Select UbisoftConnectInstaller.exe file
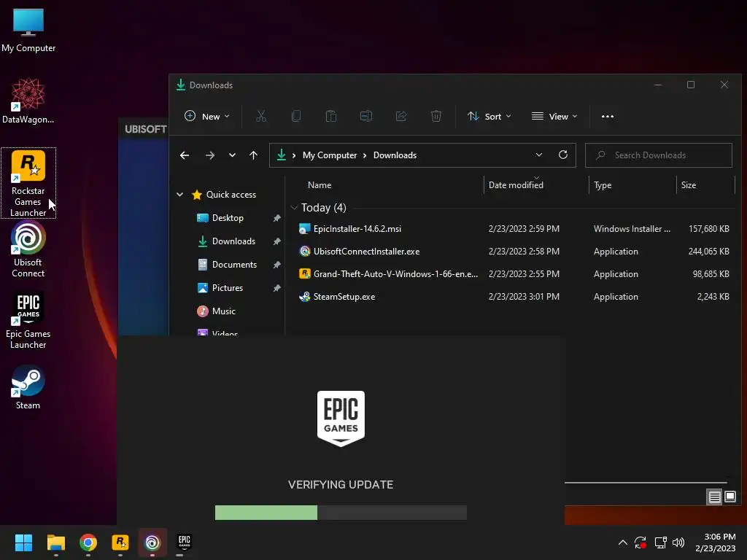 pos(366,252)
